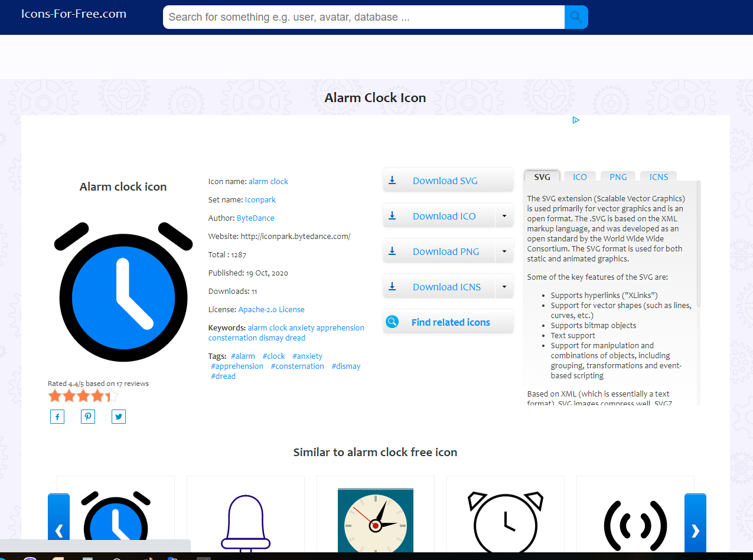Switch to the SVG tab
The width and height of the screenshot is (753, 560).
[x=542, y=176]
